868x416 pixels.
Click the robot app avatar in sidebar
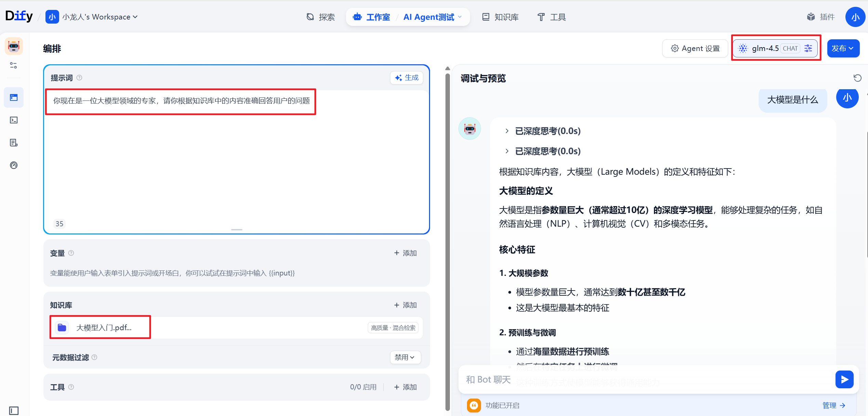point(14,46)
